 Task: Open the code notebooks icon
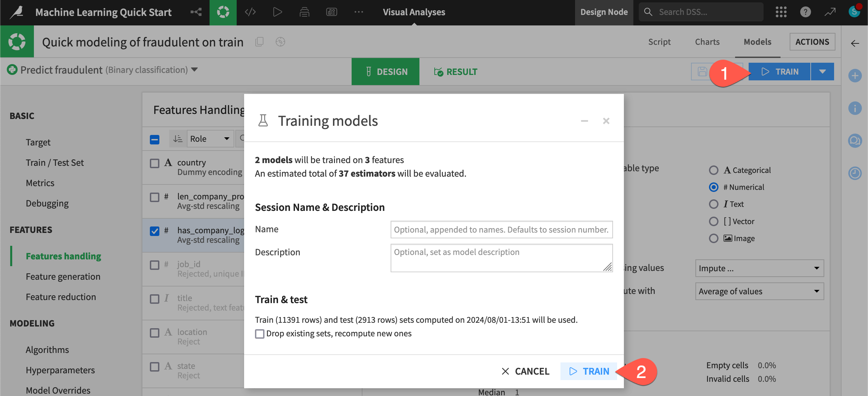click(250, 12)
